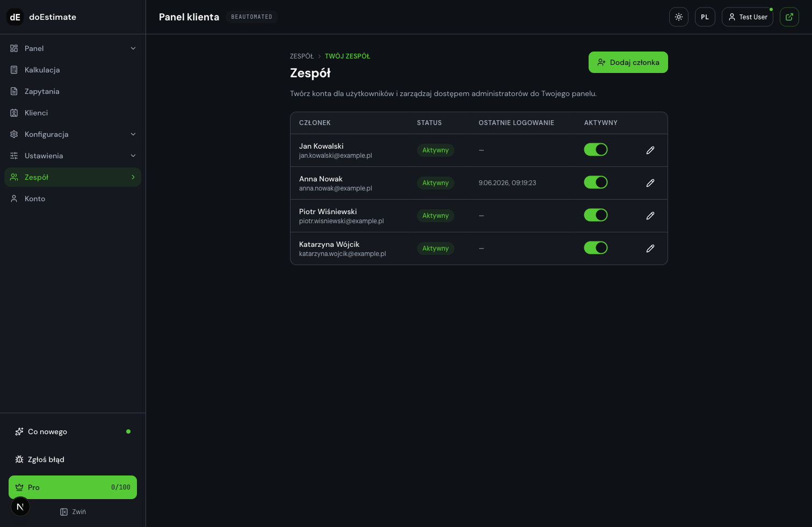The height and width of the screenshot is (527, 812).
Task: Click the pencil icon for Katarzyna Wójcik
Action: coord(650,248)
